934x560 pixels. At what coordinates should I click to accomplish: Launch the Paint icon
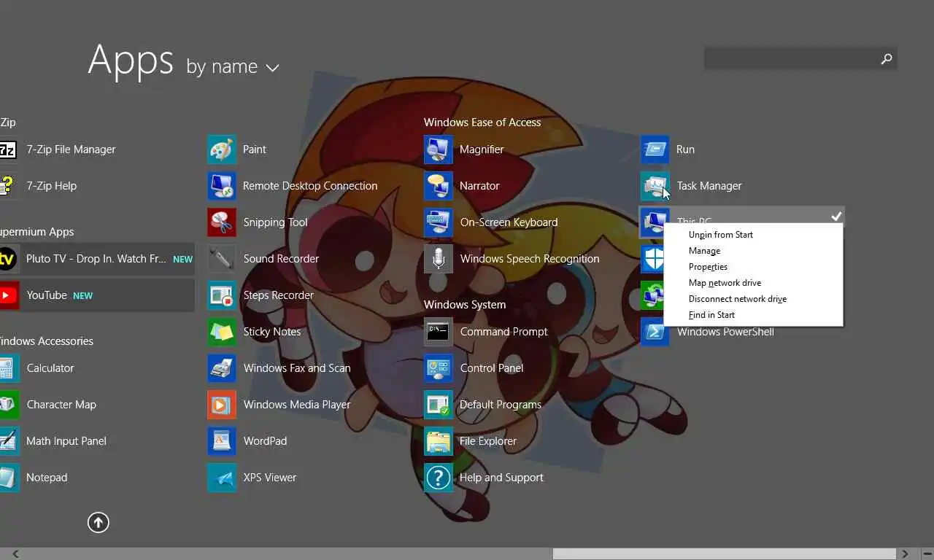point(222,149)
